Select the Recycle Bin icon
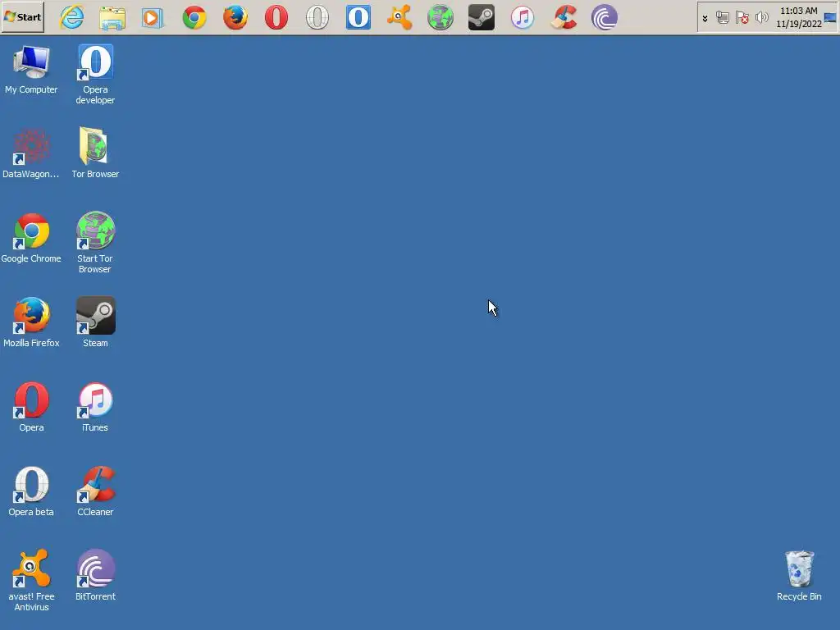 (x=799, y=577)
